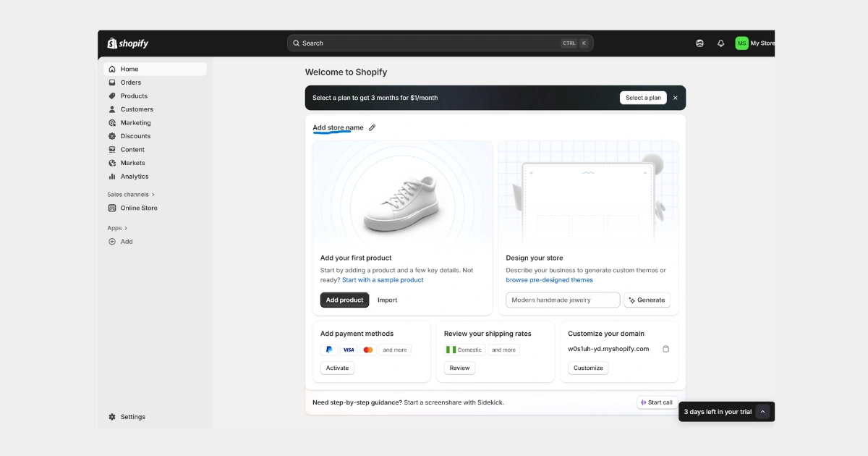Copy the myshopify.com domain with clipboard icon
The height and width of the screenshot is (456, 868).
pyautogui.click(x=665, y=349)
